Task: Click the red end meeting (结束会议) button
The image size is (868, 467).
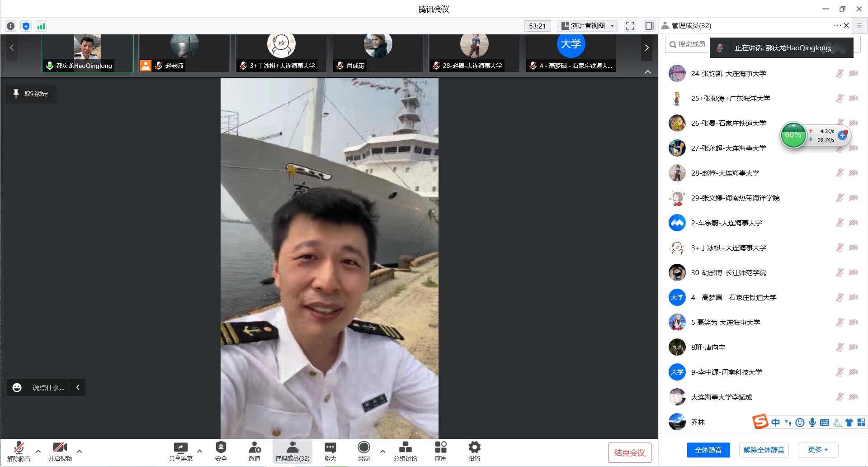Action: (629, 453)
